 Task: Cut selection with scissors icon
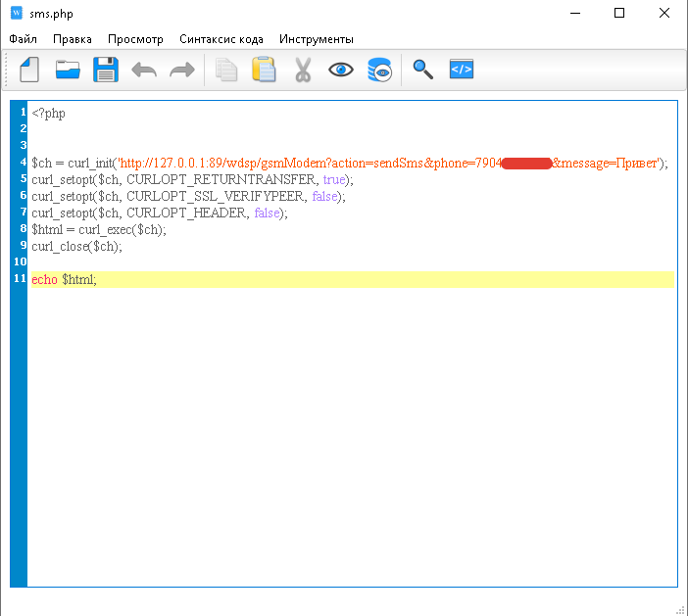click(303, 70)
